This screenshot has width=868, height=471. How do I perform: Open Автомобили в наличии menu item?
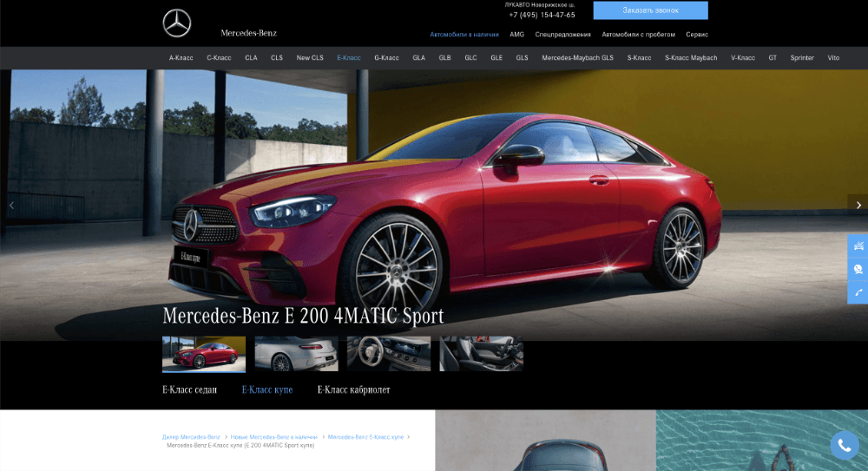464,35
